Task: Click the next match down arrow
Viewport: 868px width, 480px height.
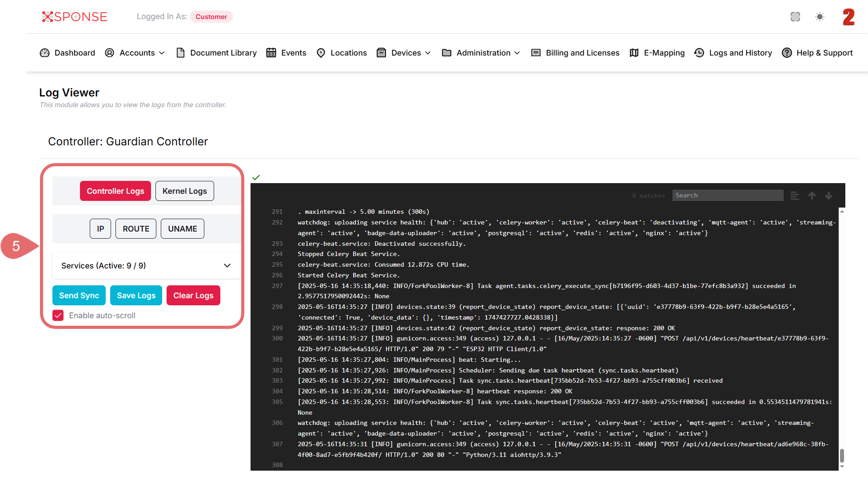Action: click(x=828, y=196)
